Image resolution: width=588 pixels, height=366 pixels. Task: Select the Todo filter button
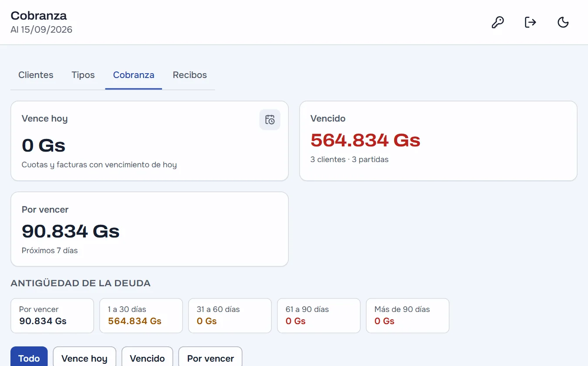[29, 358]
